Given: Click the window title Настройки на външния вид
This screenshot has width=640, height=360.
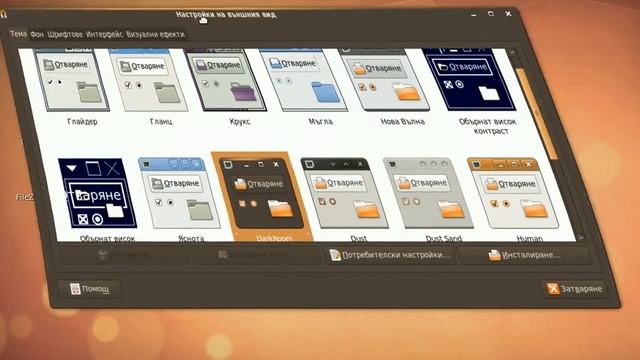Looking at the screenshot, I should coord(226,14).
